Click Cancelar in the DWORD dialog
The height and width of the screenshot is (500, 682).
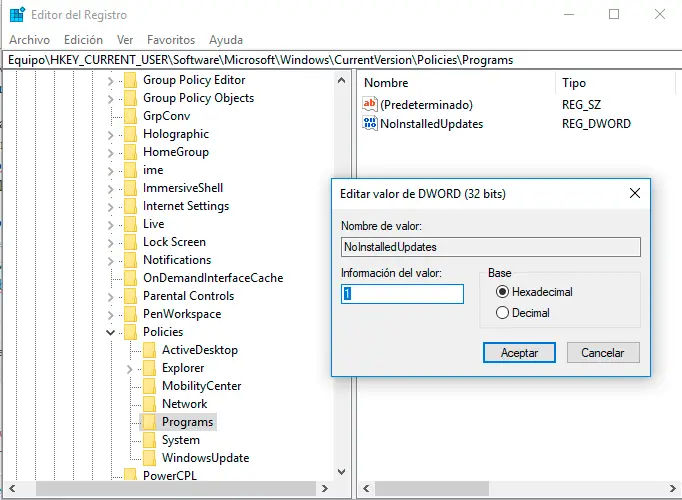pos(603,353)
